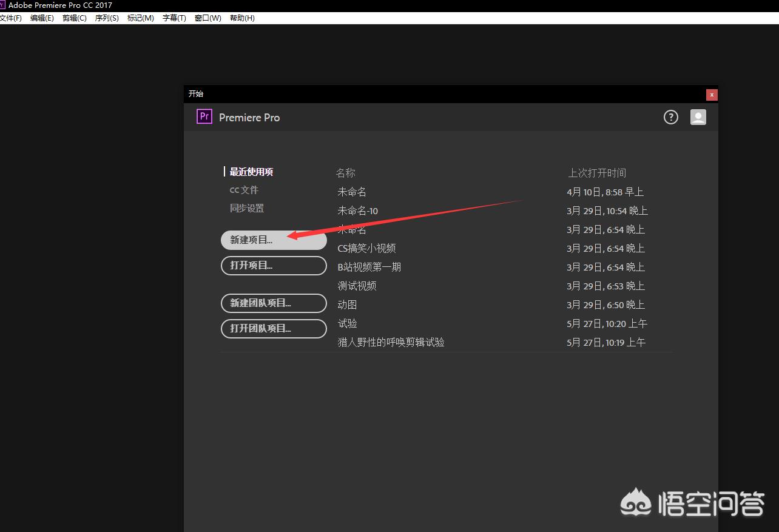Screen dimensions: 779x532
Task: Select the 最近使用项 tab
Action: [x=251, y=172]
